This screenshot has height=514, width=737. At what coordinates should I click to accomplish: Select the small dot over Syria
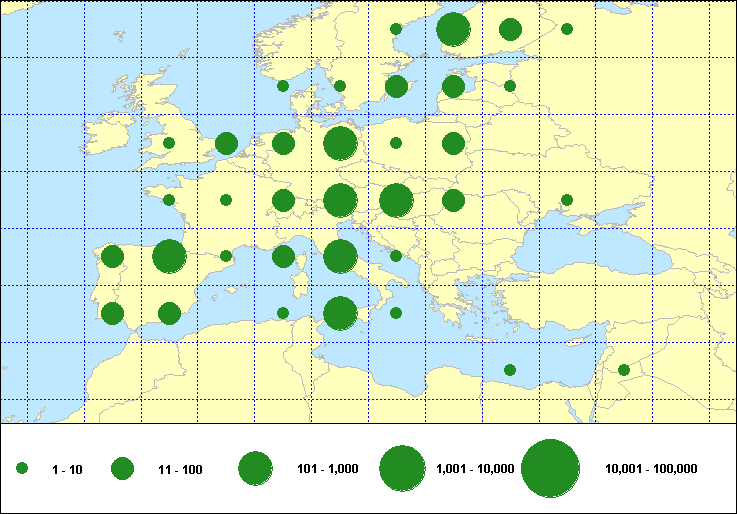click(x=624, y=370)
